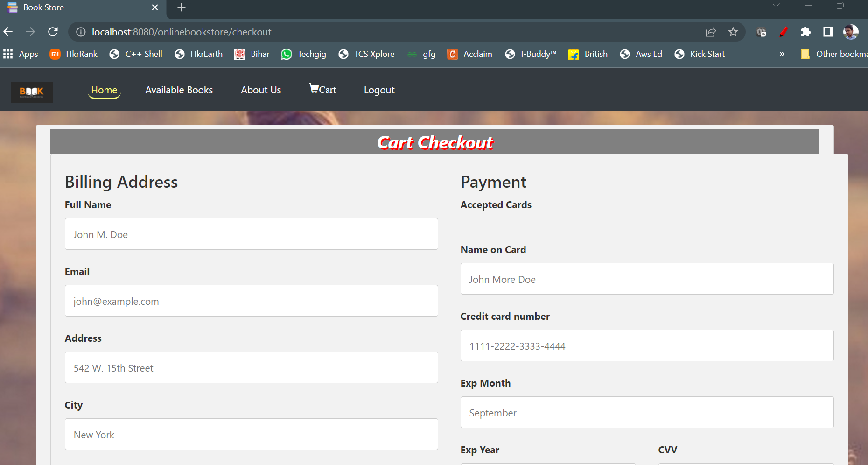
Task: Click the BOOK store logo
Action: [x=32, y=92]
